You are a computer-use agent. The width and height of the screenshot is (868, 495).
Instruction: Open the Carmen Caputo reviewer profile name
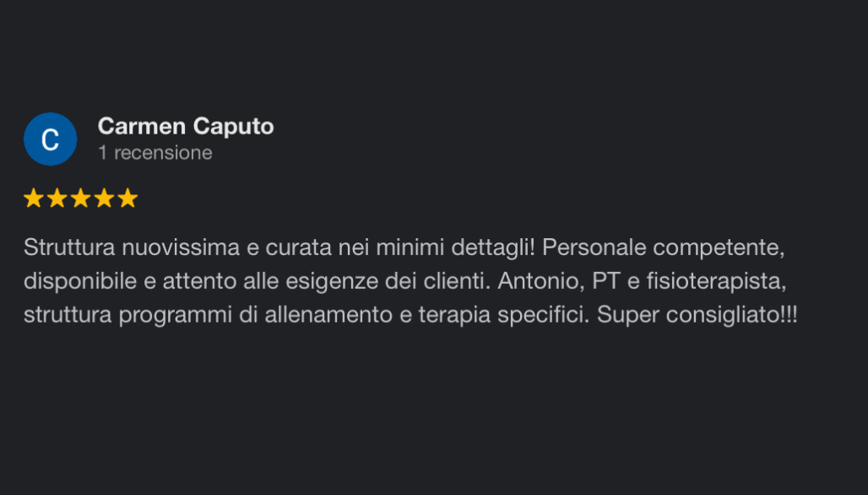coord(186,127)
